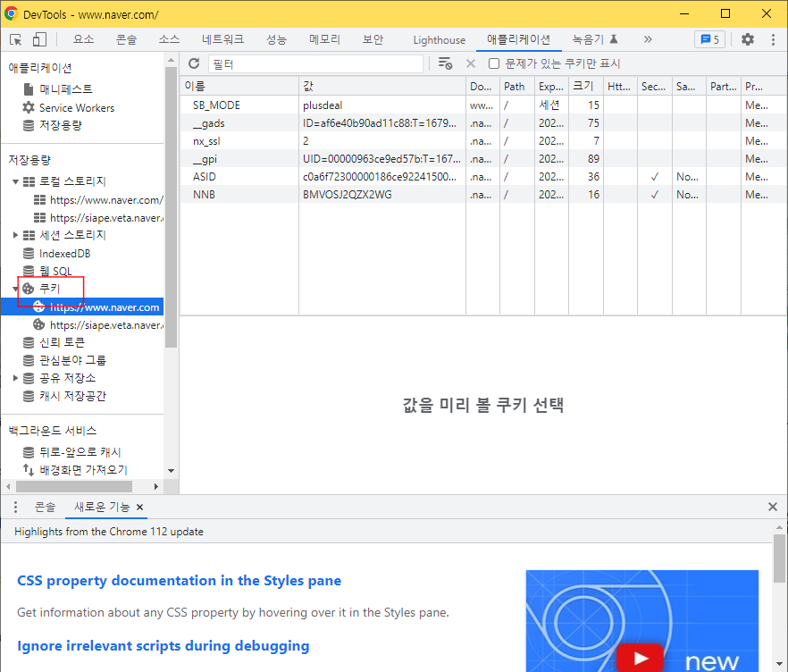Switch to the 소스 tab
Image resolution: width=788 pixels, height=672 pixels.
click(x=170, y=39)
